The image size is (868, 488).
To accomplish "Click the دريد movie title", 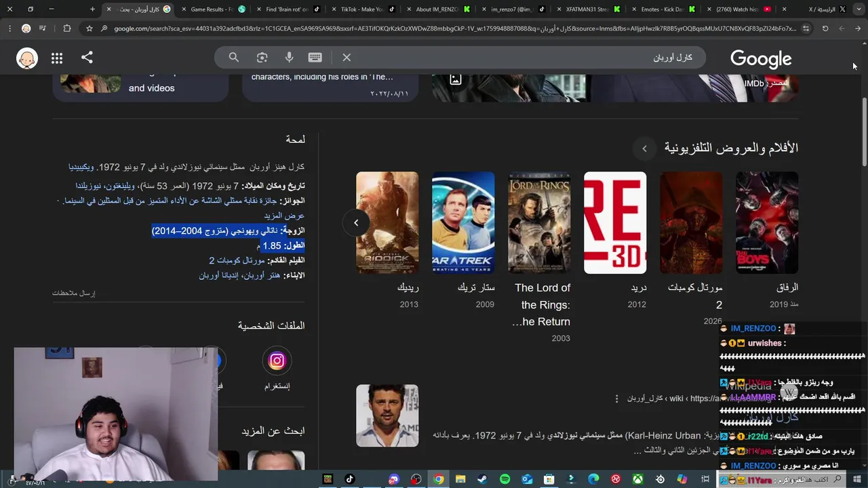I will tap(639, 287).
